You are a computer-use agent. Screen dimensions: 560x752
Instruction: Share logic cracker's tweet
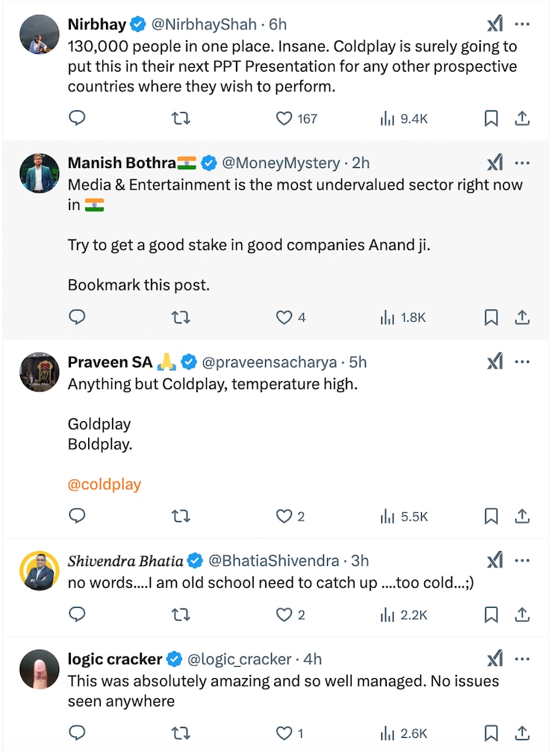(523, 733)
